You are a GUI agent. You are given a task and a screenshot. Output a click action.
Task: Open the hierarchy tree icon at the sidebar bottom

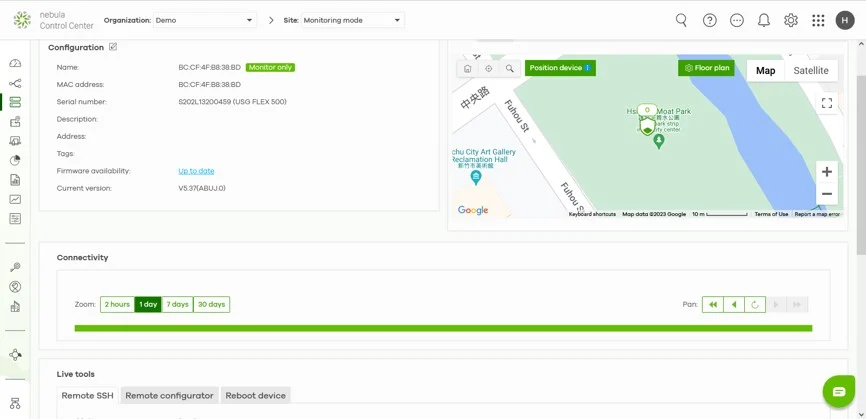point(15,404)
